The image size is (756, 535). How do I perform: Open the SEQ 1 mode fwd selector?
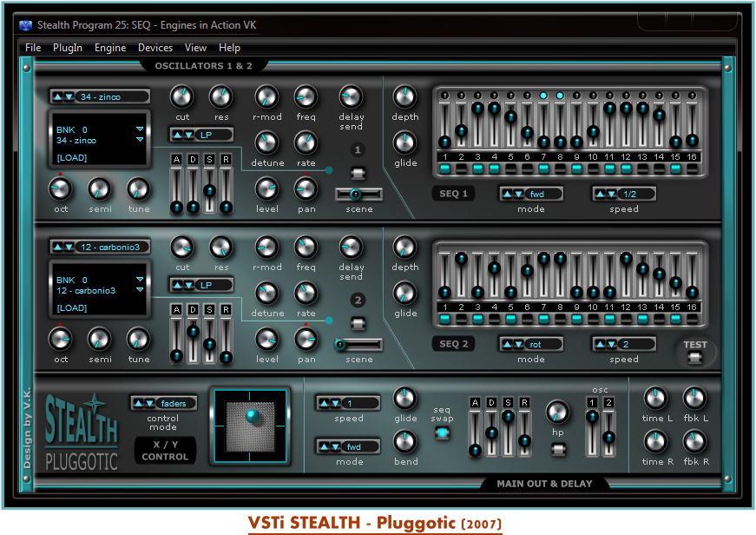tap(532, 194)
